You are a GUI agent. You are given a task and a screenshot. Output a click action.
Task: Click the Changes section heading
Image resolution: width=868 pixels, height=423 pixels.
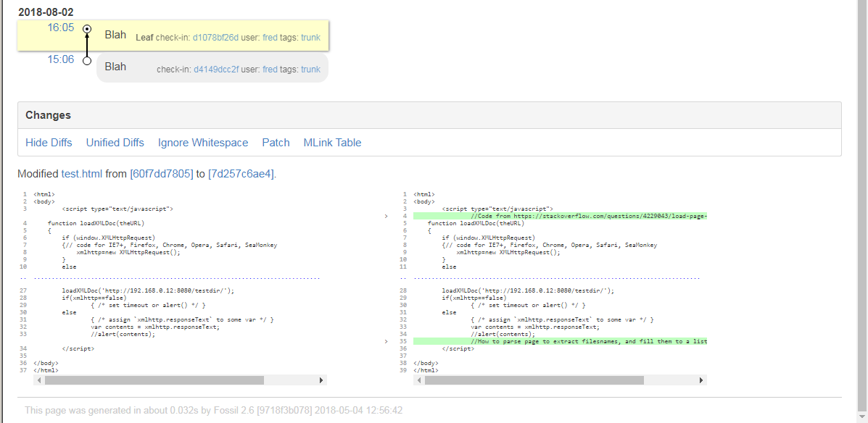pos(48,115)
